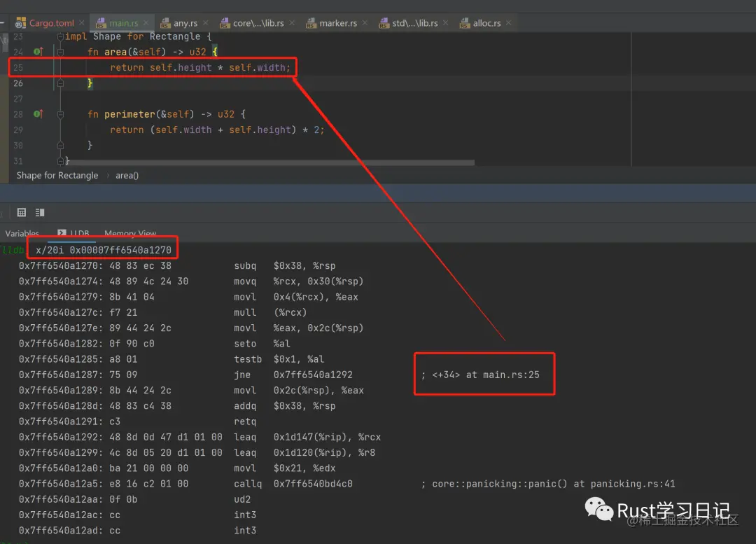The width and height of the screenshot is (756, 544).
Task: Click the list layout icon in debug toolbar
Action: pyautogui.click(x=40, y=212)
